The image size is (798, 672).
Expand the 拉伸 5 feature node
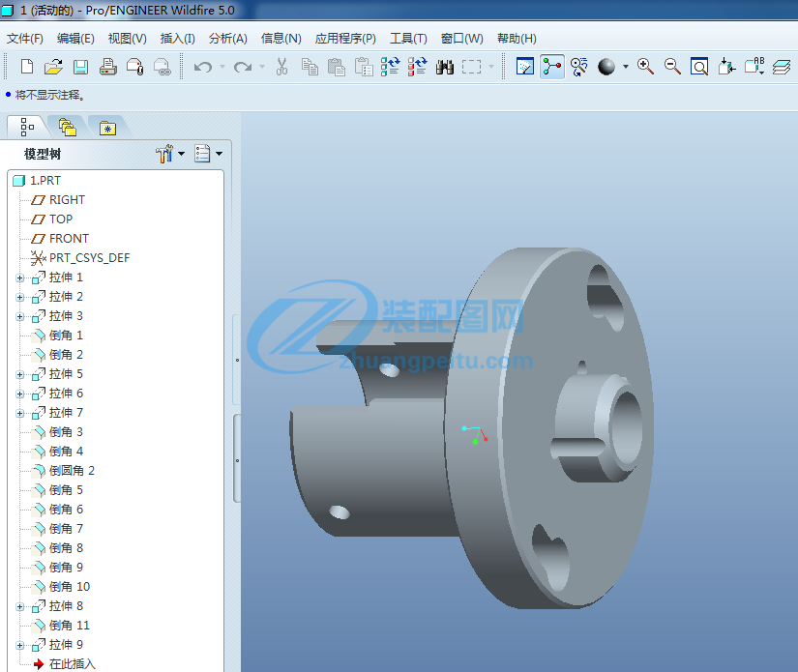[x=20, y=374]
